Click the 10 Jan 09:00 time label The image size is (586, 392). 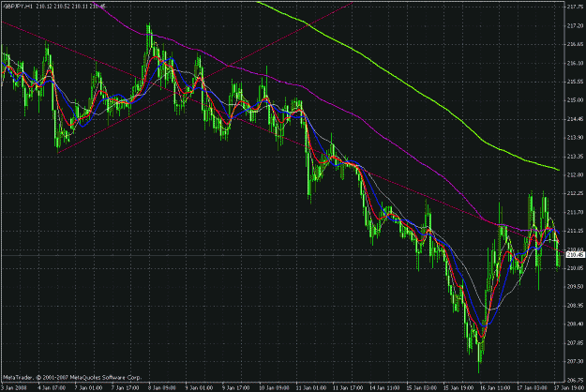[274, 388]
